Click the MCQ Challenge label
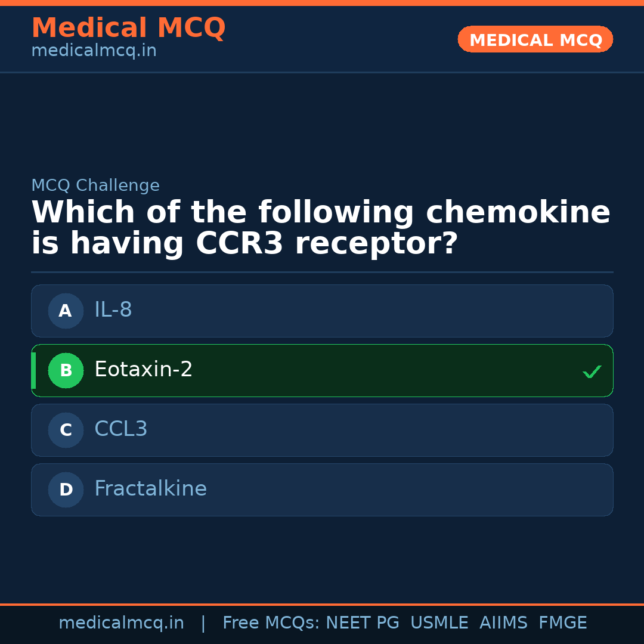The width and height of the screenshot is (644, 644). tap(95, 185)
